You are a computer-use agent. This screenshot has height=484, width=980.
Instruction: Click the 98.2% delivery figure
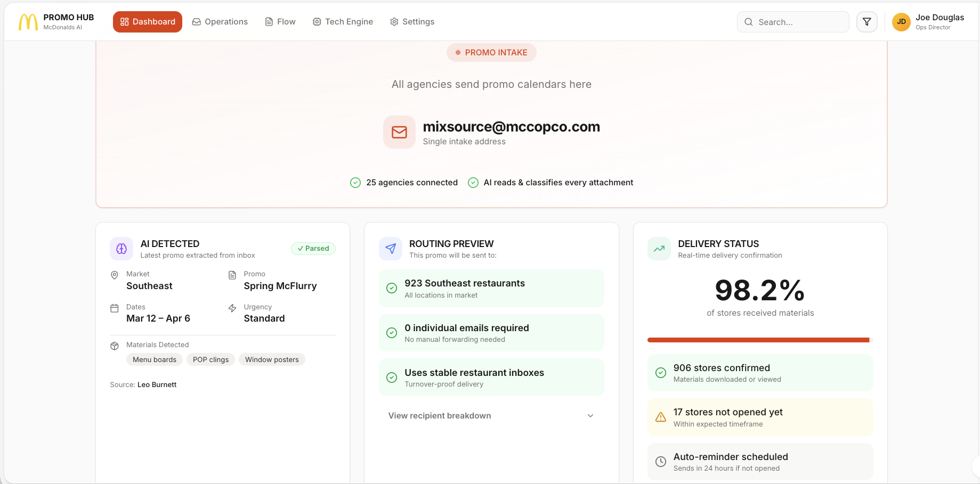(x=760, y=291)
